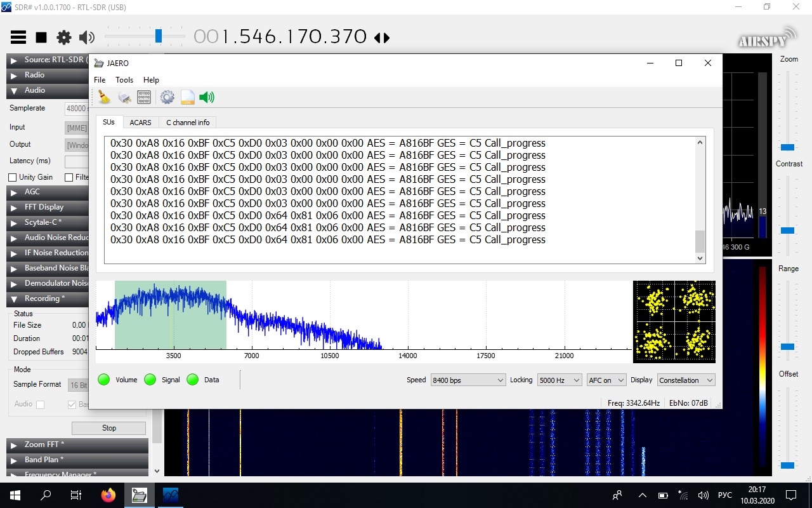Open JAERO settings with the gear icon
The image size is (812, 508).
167,97
